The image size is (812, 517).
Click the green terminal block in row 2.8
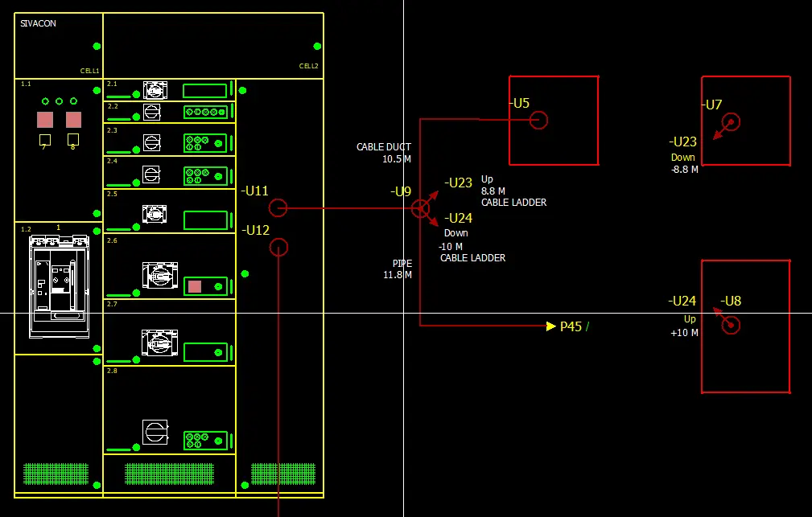coord(205,441)
